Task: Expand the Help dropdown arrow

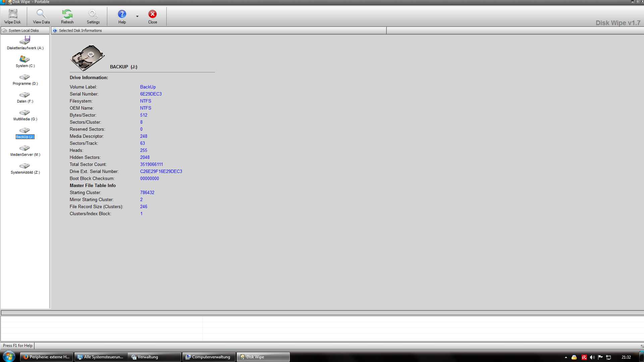Action: pyautogui.click(x=137, y=16)
